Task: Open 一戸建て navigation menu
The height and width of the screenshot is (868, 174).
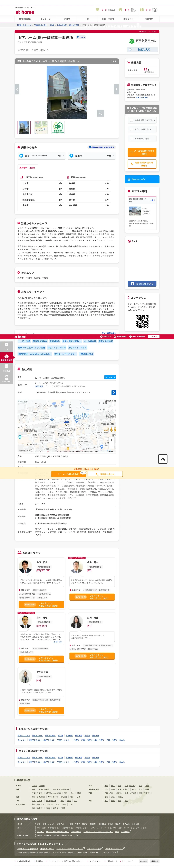Action: coord(66,19)
